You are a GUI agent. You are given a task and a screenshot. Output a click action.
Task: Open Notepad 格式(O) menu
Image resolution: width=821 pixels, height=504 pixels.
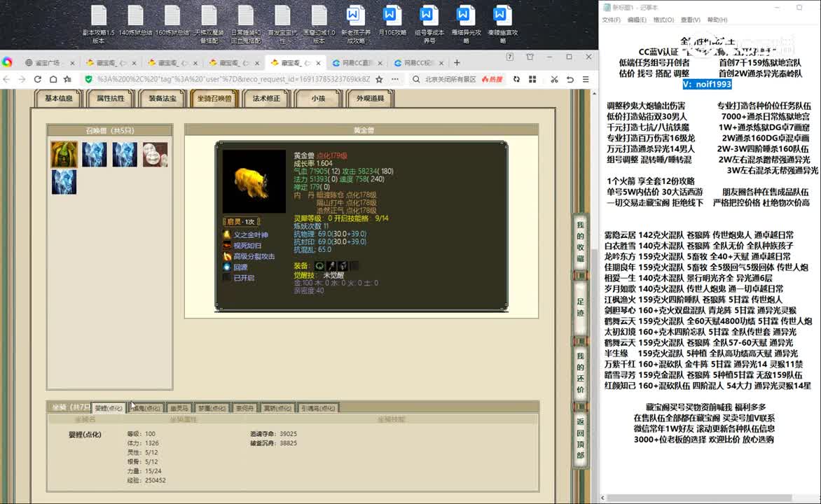click(663, 20)
